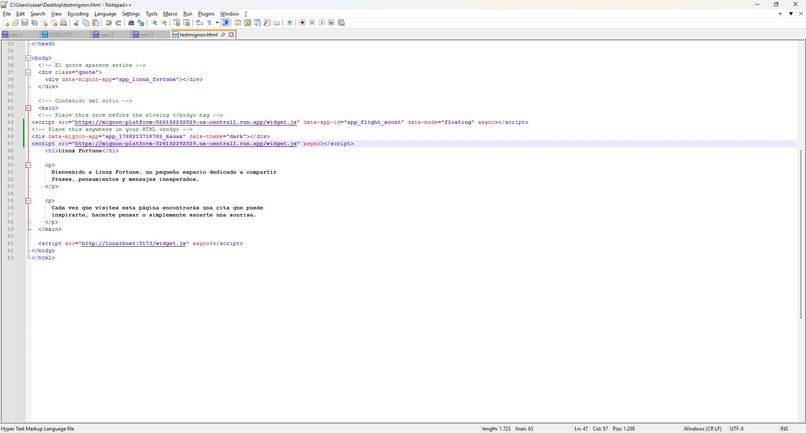Open the Windows (CR LF) line ending selector
The height and width of the screenshot is (433, 806).
(702, 428)
